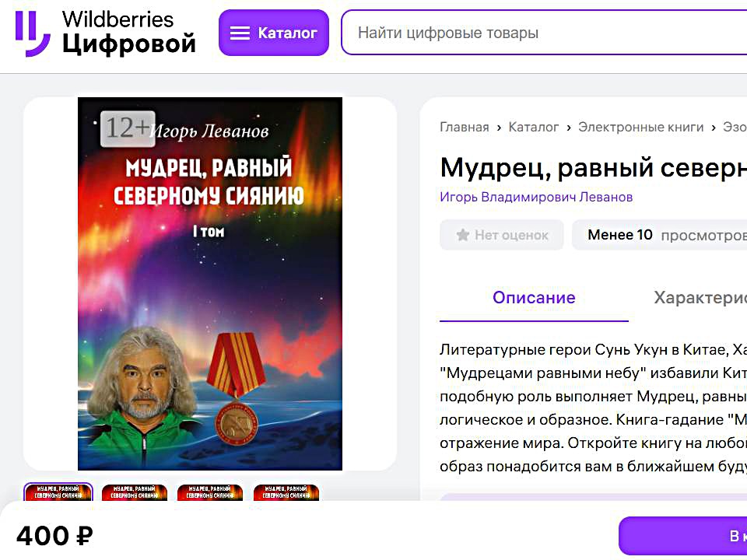Open Каталог breadcrumb link
Image resolution: width=747 pixels, height=560 pixels.
[x=534, y=127]
